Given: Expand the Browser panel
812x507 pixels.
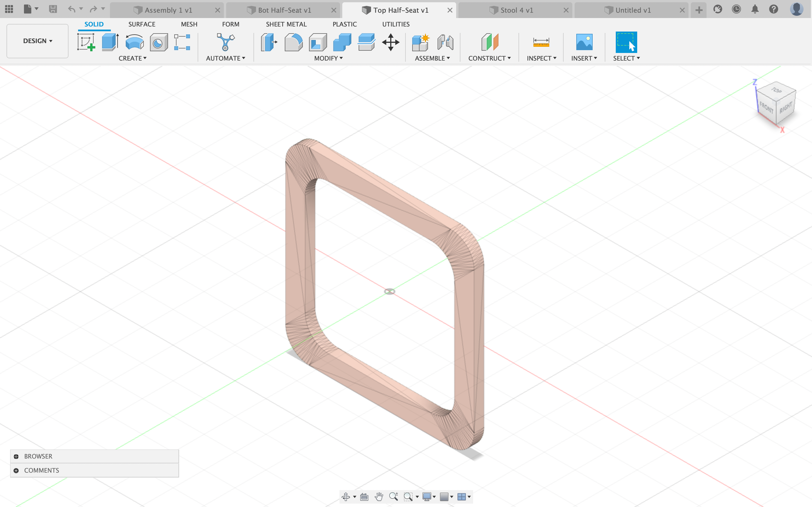Looking at the screenshot, I should tap(16, 456).
